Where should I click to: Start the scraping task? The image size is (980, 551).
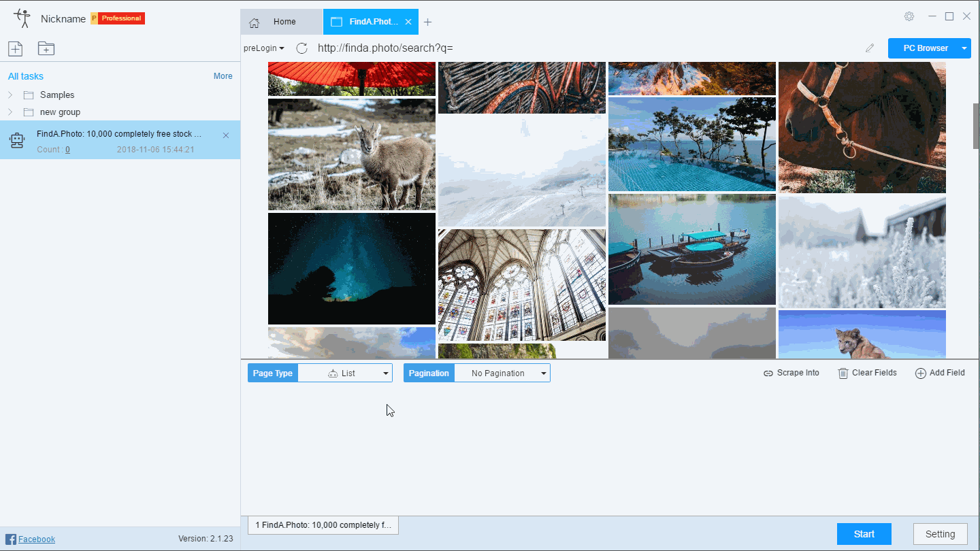(864, 534)
